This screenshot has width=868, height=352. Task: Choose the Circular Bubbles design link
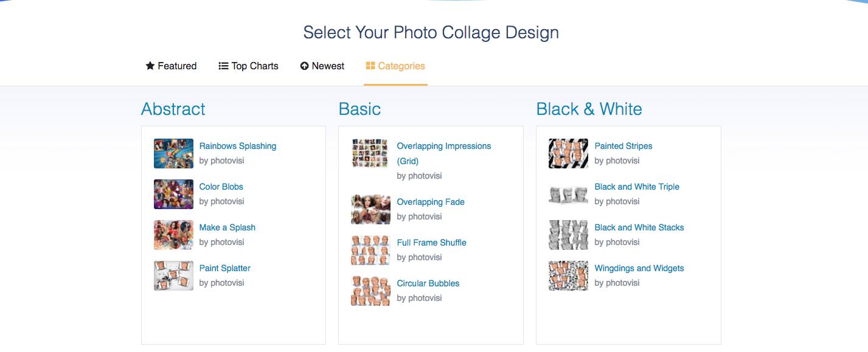tap(428, 283)
